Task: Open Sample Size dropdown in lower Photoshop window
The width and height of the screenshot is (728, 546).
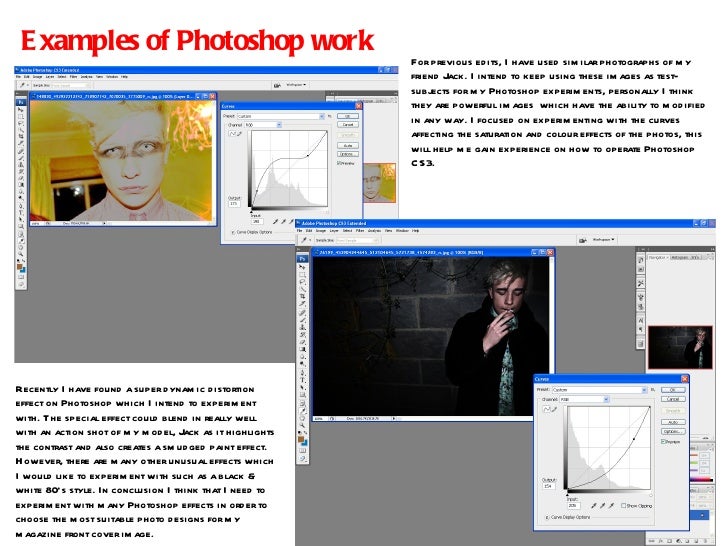Action: click(357, 240)
